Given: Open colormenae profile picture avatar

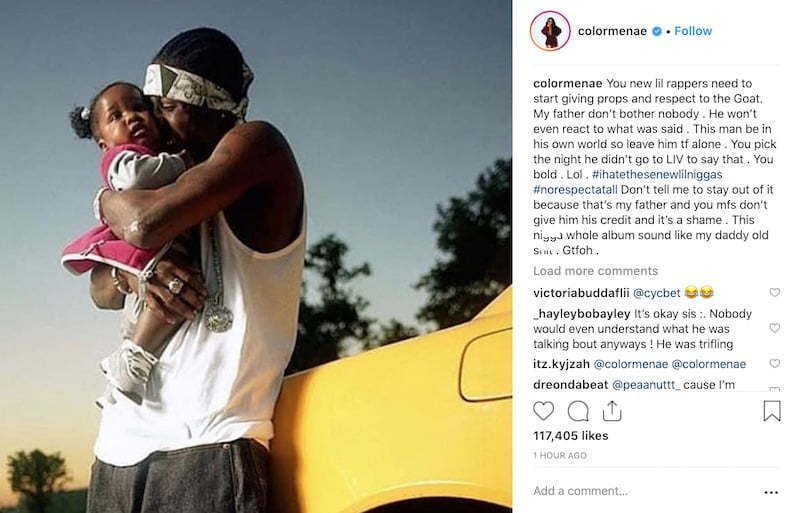Looking at the screenshot, I should point(550,31).
